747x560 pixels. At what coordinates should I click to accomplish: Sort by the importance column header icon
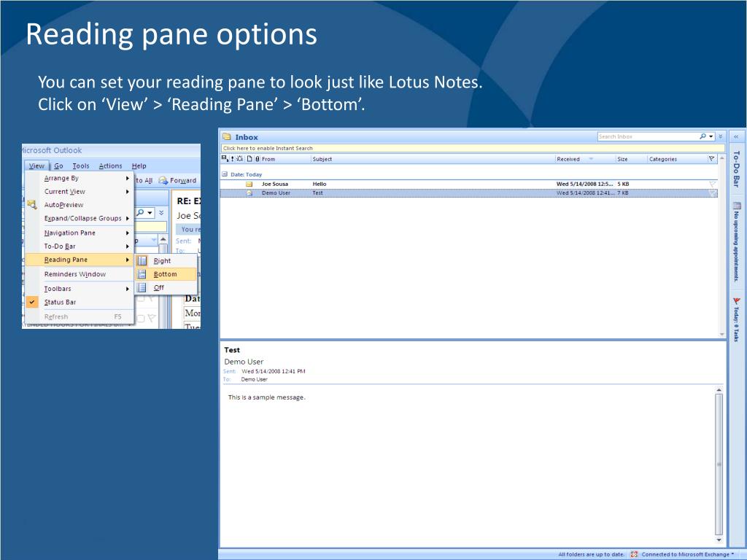[232, 158]
